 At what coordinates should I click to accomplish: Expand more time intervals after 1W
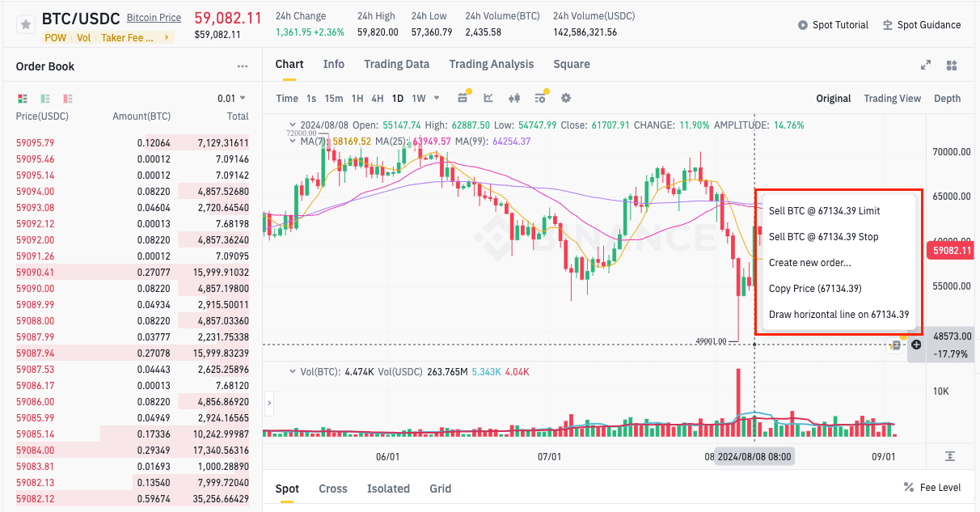pyautogui.click(x=437, y=98)
